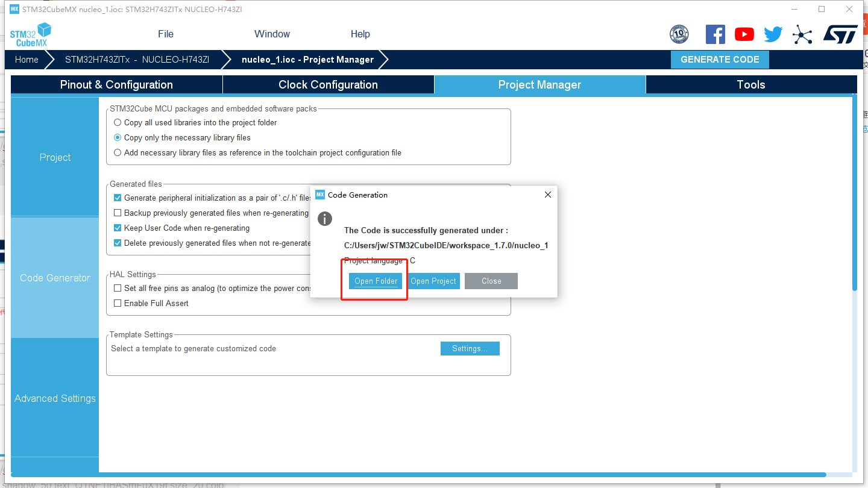Click the STM32H743ZITx - NUCLEO-H743ZI breadcrumb
This screenshot has width=868, height=488.
(x=137, y=60)
